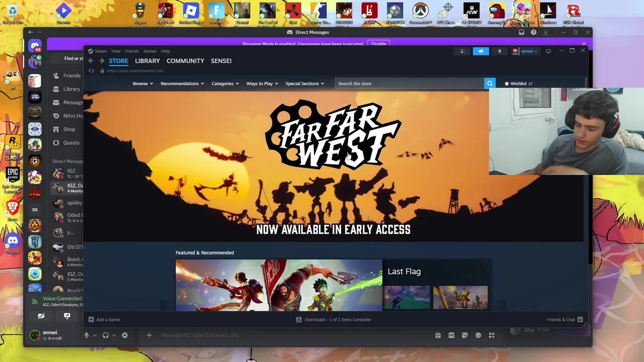The height and width of the screenshot is (362, 644).
Task: Reload the Steam store page
Action: [91, 71]
